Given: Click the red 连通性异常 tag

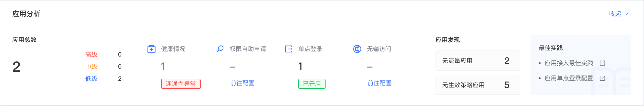Looking at the screenshot, I should coord(181,84).
